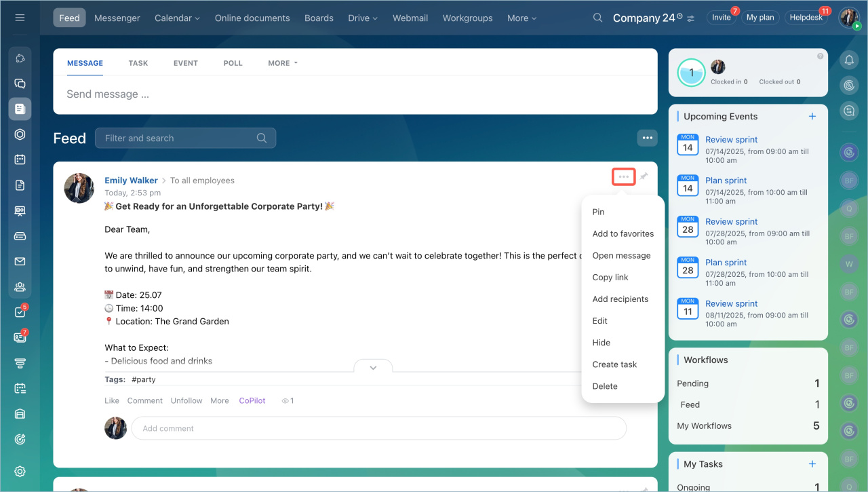Click the search magnifier in top bar
Image resolution: width=868 pixels, height=492 pixels.
click(x=597, y=18)
